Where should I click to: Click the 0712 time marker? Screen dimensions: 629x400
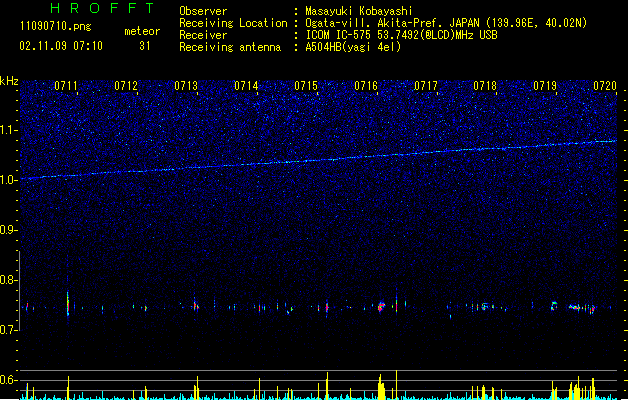coord(126,86)
